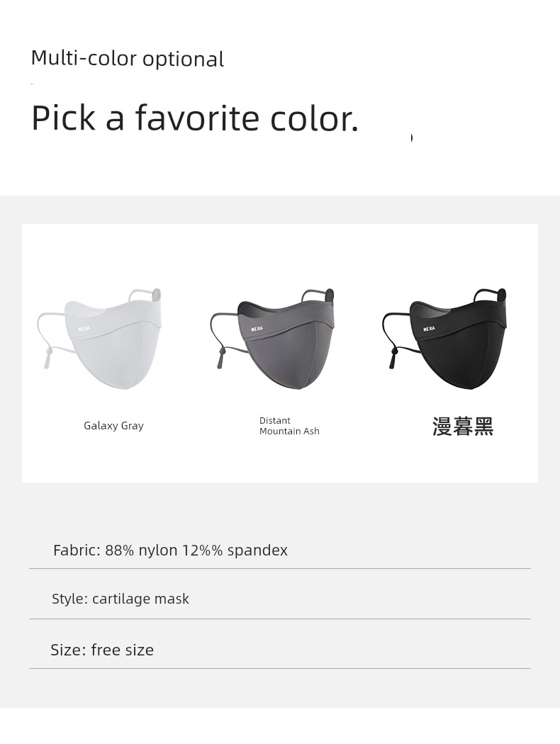Image resolution: width=560 pixels, height=744 pixels.
Task: Click the ear loop tab atop black mask
Action: [500, 295]
